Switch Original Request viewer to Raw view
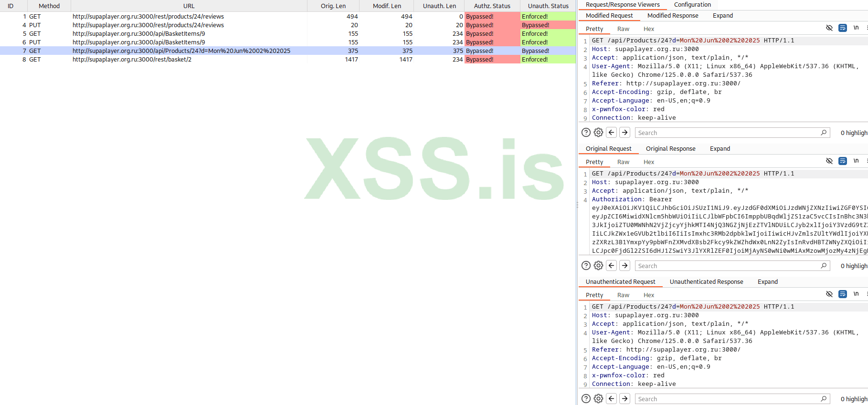Screen dimensions: 868x405 click(x=623, y=162)
